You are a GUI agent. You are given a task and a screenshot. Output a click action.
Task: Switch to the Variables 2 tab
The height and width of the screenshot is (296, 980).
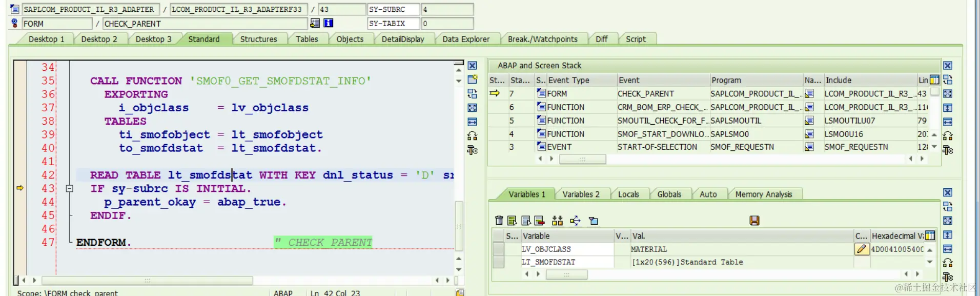point(581,194)
